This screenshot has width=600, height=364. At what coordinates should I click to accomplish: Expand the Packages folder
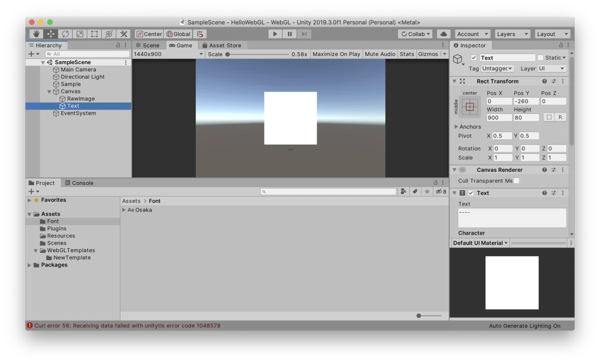click(x=29, y=265)
